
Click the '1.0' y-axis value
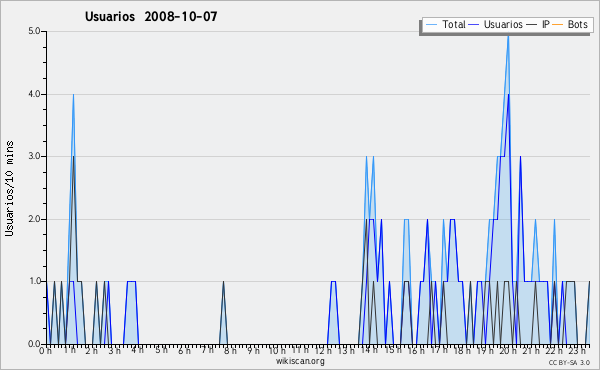click(x=34, y=282)
